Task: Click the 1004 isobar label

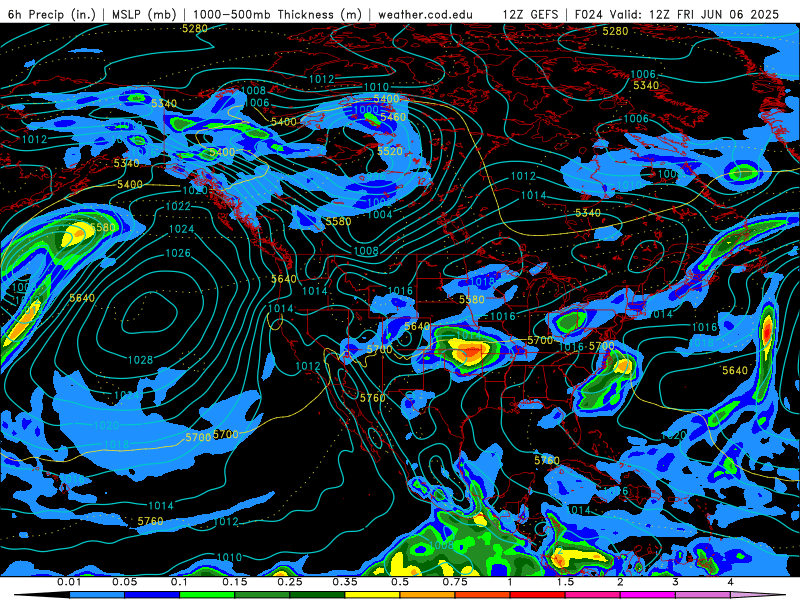Action: point(380,214)
